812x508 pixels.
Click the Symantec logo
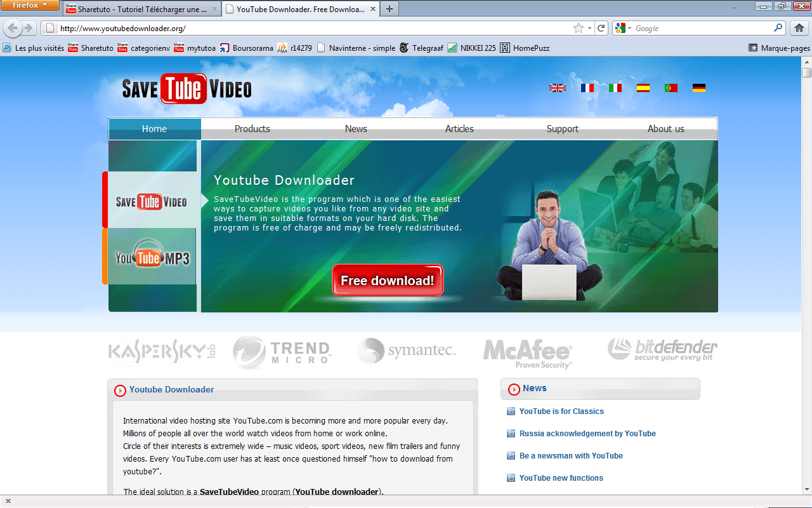[406, 351]
